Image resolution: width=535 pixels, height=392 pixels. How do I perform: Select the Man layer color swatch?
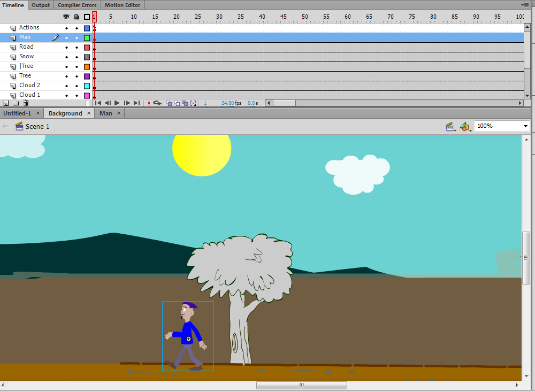[x=87, y=37]
